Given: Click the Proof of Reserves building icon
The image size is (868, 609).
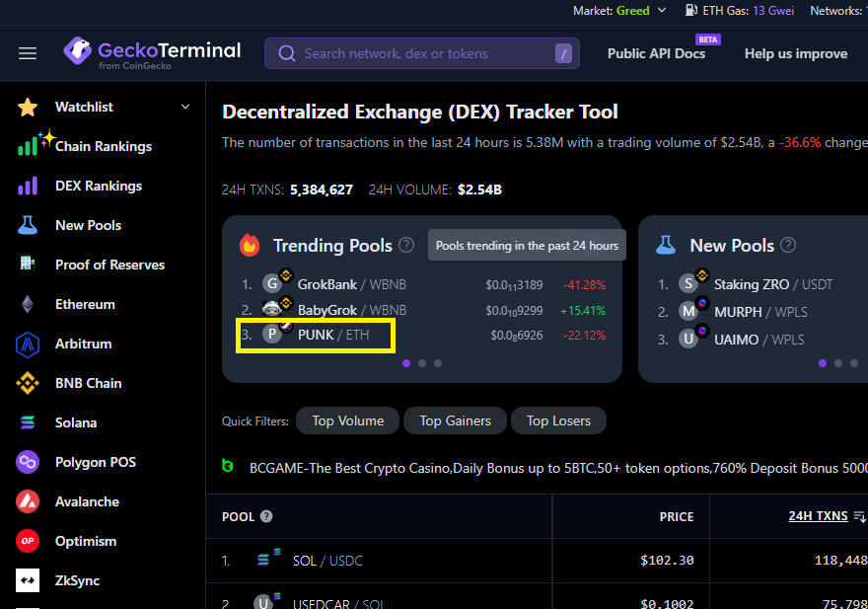Looking at the screenshot, I should tap(28, 264).
